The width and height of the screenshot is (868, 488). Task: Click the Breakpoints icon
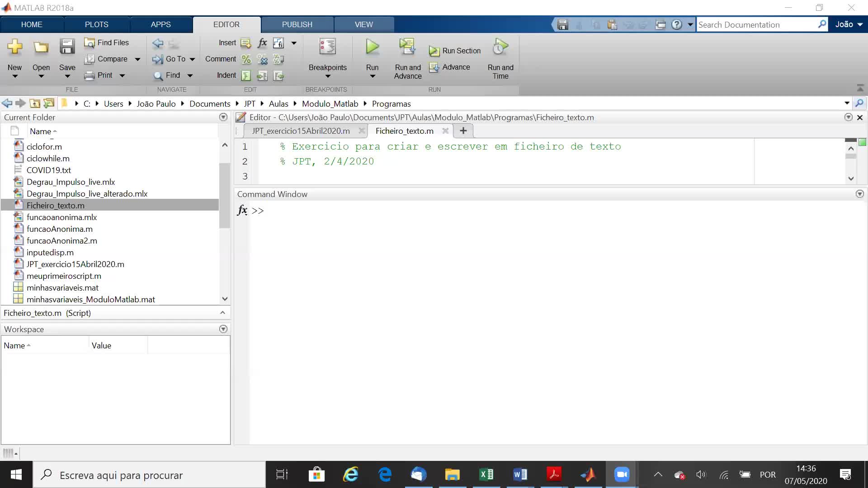point(327,47)
